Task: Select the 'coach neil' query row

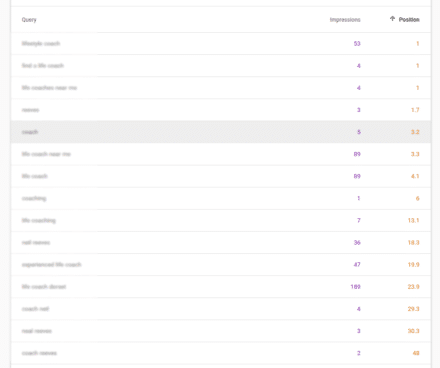Action: [x=221, y=309]
